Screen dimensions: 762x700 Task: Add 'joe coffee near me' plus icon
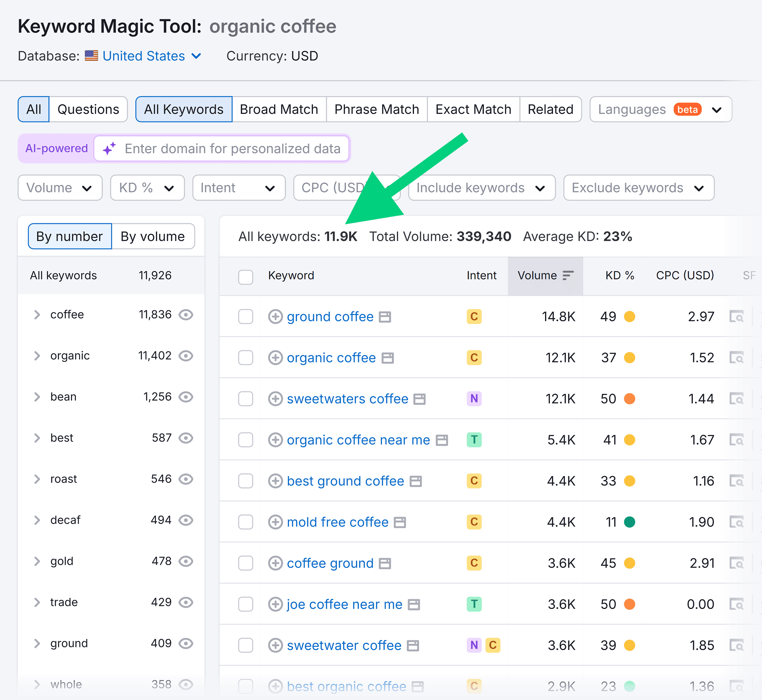pos(275,604)
